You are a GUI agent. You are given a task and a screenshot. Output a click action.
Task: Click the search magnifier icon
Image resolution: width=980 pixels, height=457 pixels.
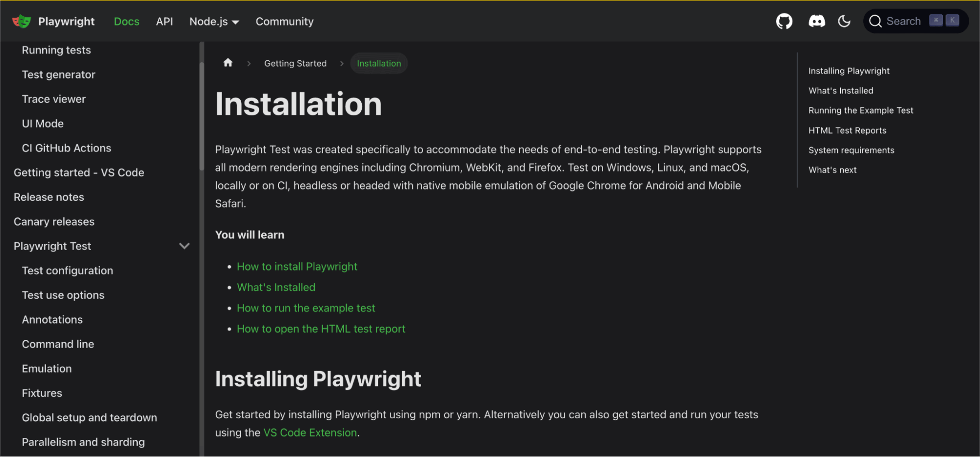875,22
